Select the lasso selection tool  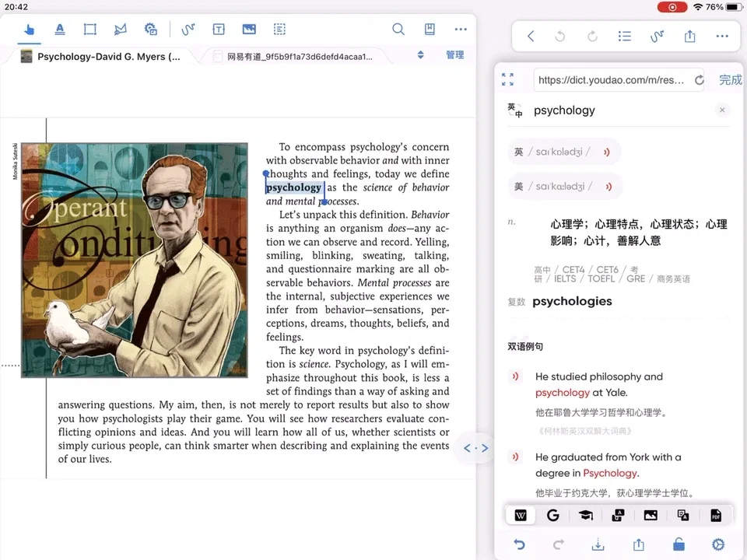pyautogui.click(x=120, y=30)
